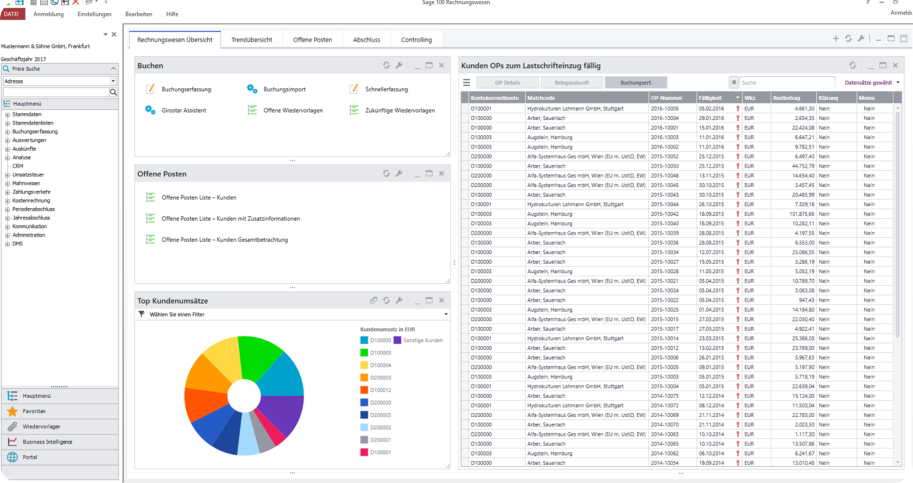Expand Zahlungsverkehr tree node

click(x=8, y=192)
